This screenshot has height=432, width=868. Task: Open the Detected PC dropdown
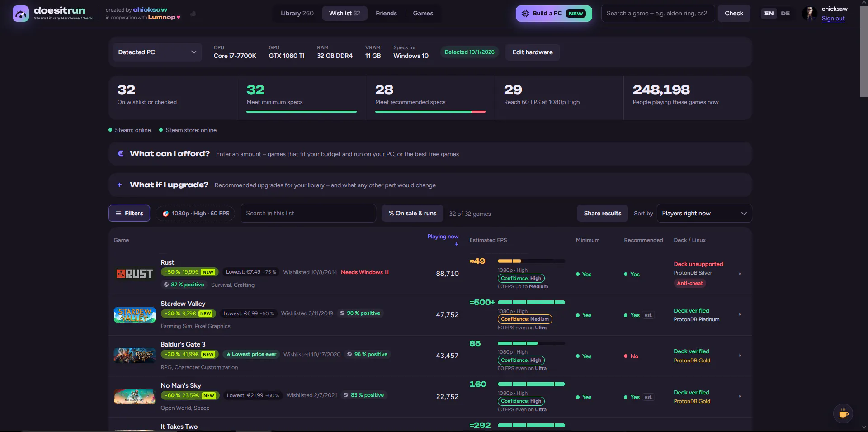coord(157,52)
